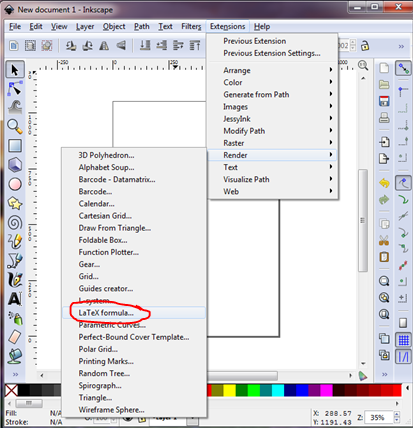The height and width of the screenshot is (428, 413).
Task: Open the Filters menu
Action: (x=191, y=26)
